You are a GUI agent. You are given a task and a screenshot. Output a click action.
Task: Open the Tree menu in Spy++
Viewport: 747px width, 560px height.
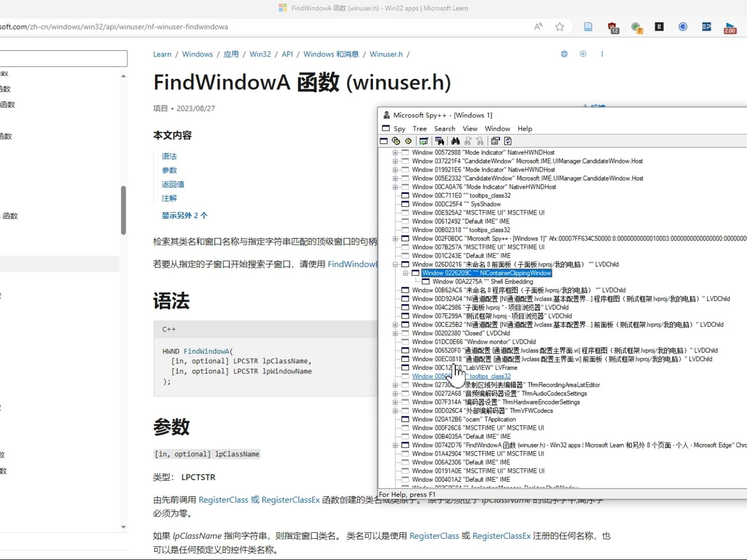(419, 129)
